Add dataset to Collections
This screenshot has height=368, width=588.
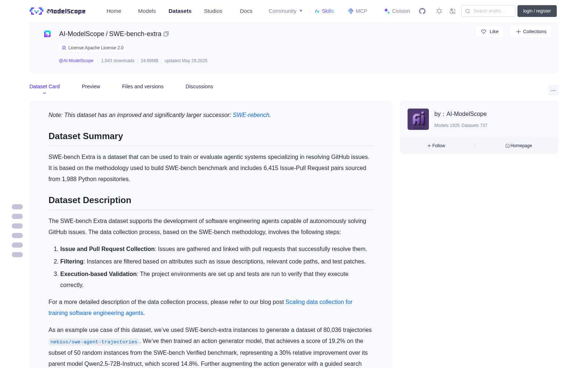(x=531, y=32)
